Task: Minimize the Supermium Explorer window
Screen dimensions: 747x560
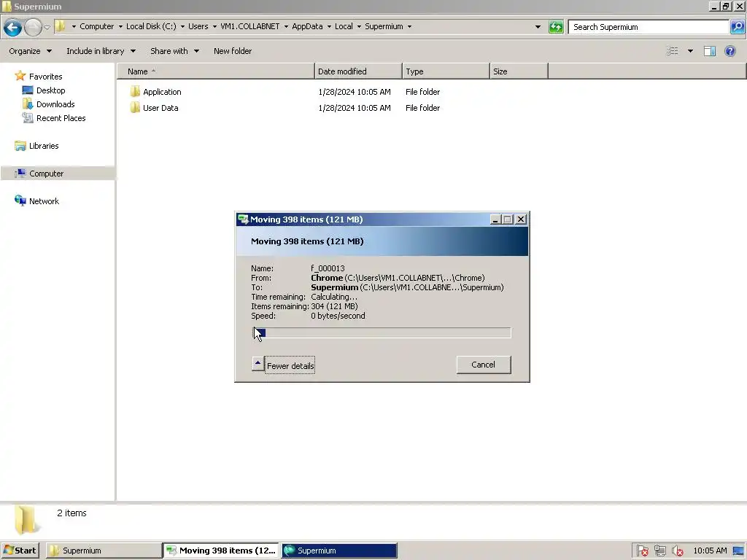Action: 713,6
